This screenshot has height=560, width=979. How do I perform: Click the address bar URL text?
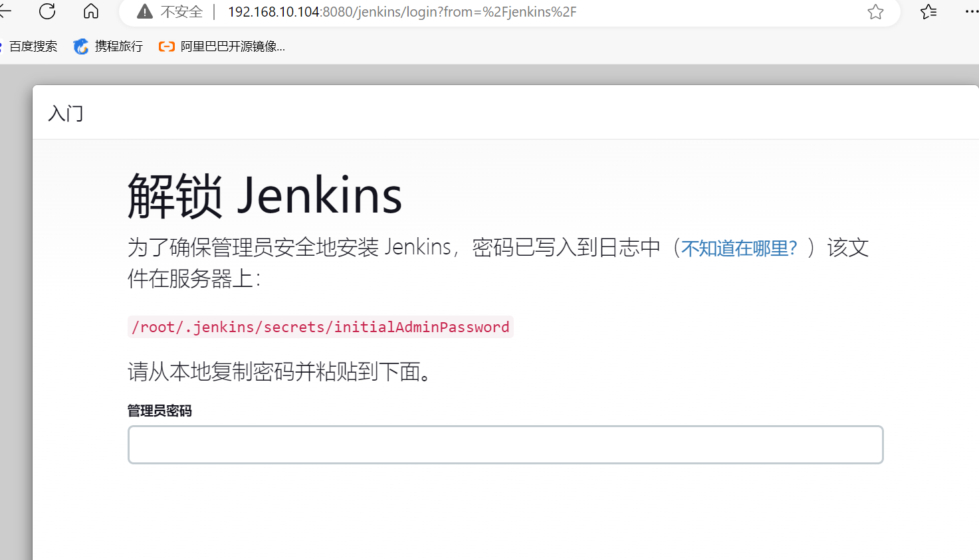(x=402, y=12)
